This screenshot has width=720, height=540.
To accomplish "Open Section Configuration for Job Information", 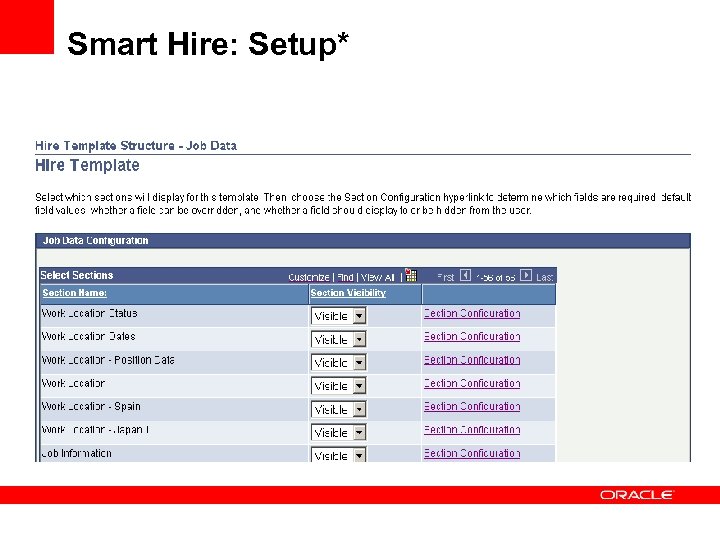I will tap(472, 453).
